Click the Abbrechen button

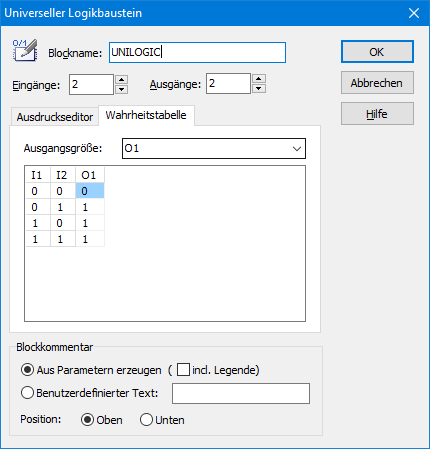point(377,83)
